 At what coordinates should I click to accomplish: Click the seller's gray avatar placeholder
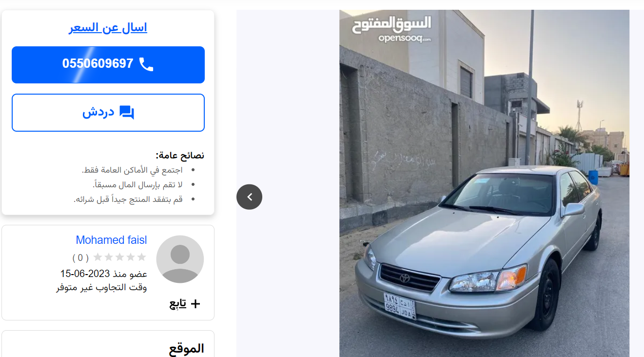tap(180, 259)
